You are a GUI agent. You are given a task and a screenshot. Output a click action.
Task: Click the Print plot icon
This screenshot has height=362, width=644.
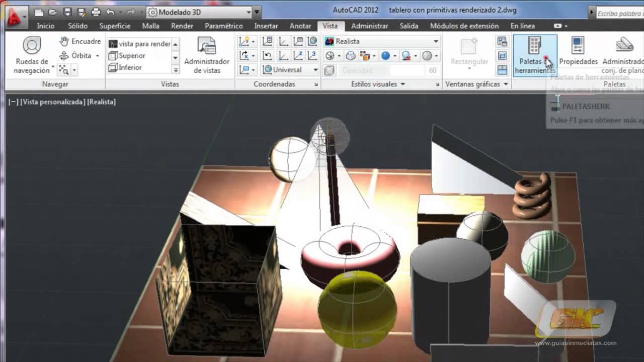click(96, 12)
